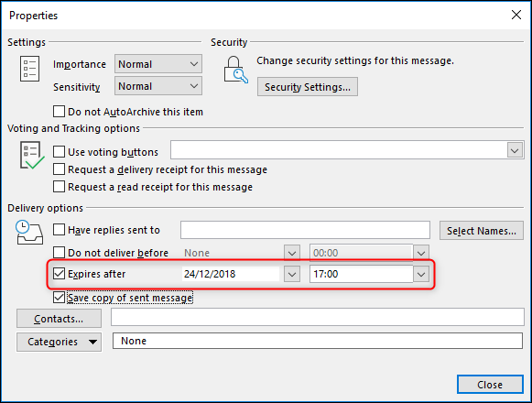Enable Request a read receipt checkbox
Viewport: 532px width, 403px height.
(x=59, y=187)
